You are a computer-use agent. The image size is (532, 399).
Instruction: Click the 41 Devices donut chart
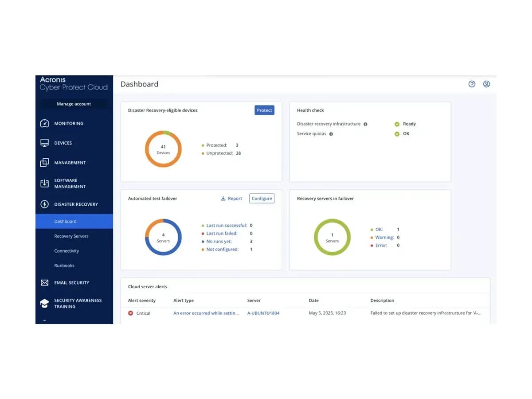(x=163, y=149)
